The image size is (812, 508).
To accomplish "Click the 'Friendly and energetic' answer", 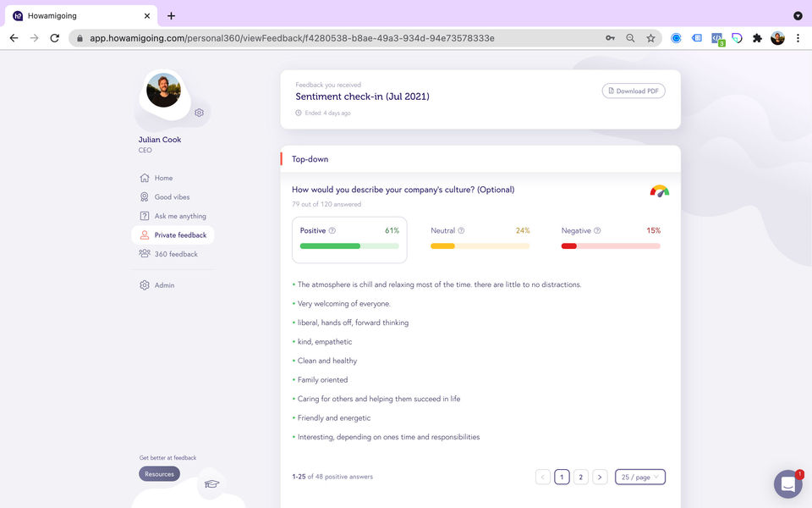I will click(334, 417).
